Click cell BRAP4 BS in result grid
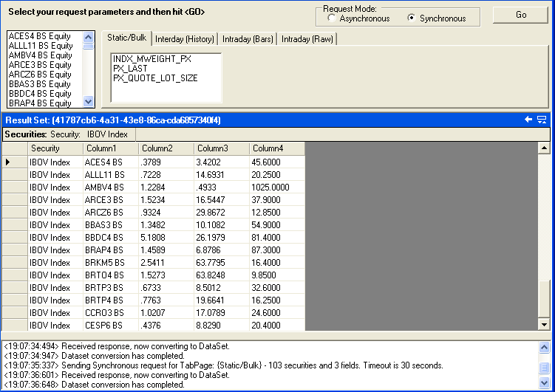Screen dimensions: 555x392 [111, 250]
